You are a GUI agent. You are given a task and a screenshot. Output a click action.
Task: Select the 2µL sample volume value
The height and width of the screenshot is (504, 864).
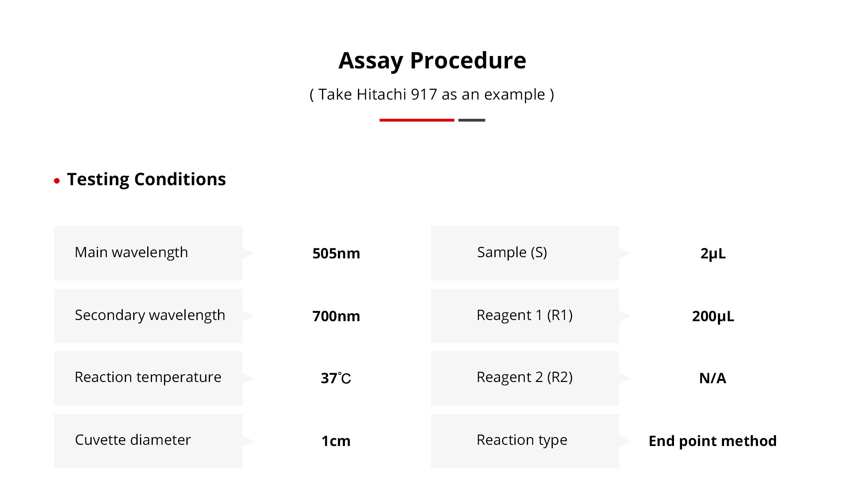[x=713, y=254]
